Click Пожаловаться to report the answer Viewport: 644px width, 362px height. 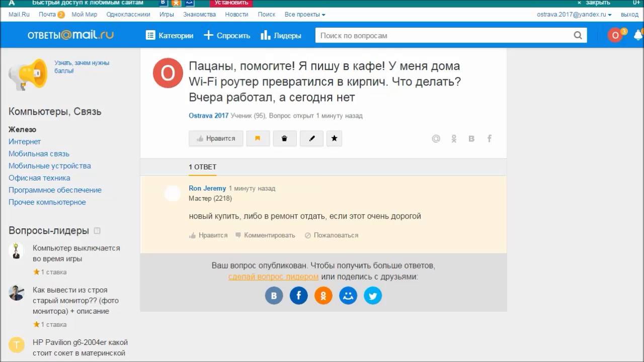pos(332,235)
